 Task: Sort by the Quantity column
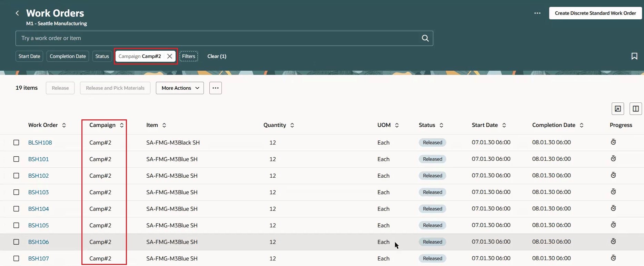pyautogui.click(x=292, y=125)
